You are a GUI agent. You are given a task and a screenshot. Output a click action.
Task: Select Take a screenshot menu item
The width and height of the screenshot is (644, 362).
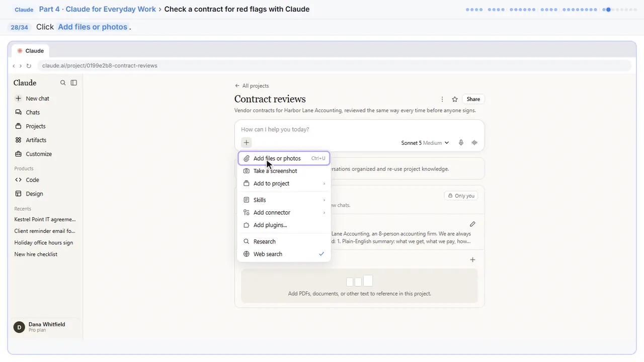(284, 171)
